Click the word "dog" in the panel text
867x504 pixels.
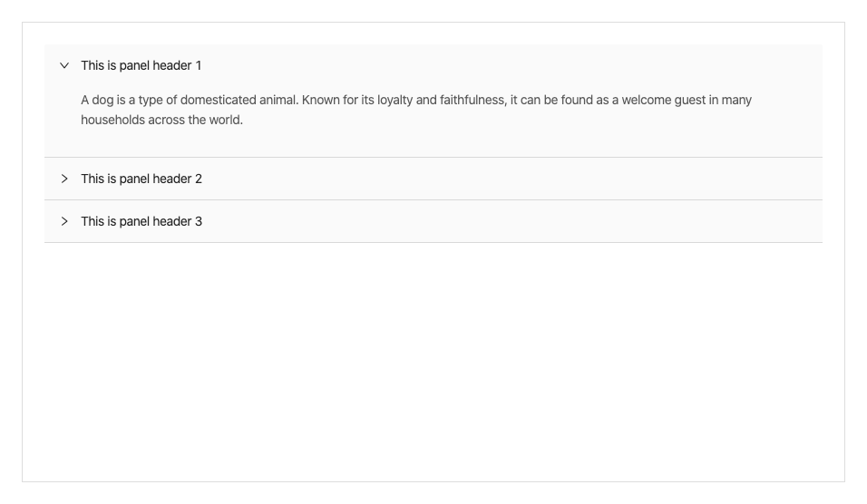coord(102,101)
